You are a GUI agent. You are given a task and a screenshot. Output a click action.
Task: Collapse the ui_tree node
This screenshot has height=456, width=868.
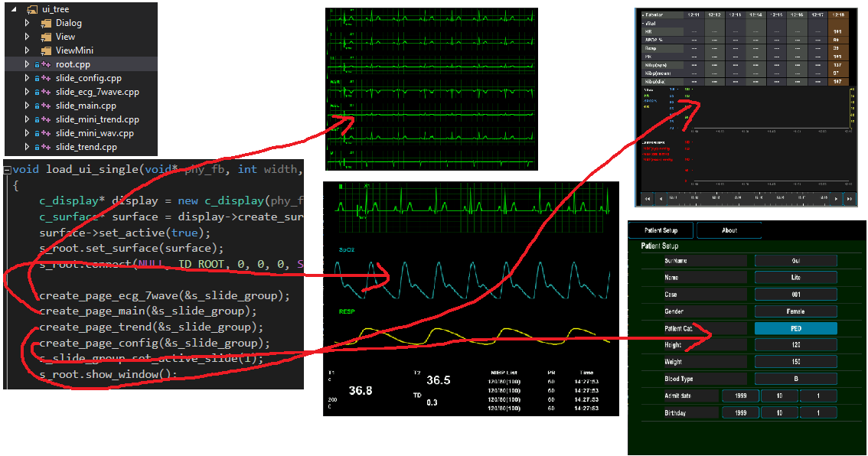click(x=15, y=9)
